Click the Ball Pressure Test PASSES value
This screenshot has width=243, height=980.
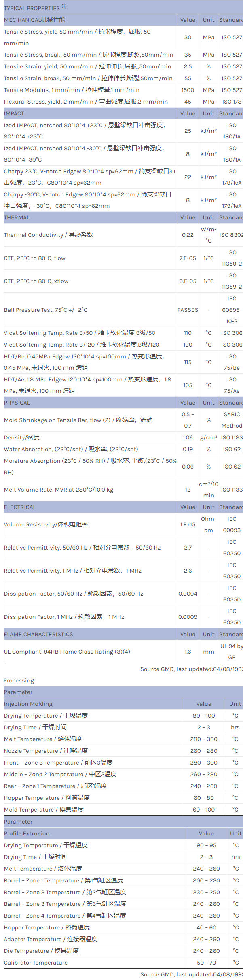point(188,310)
